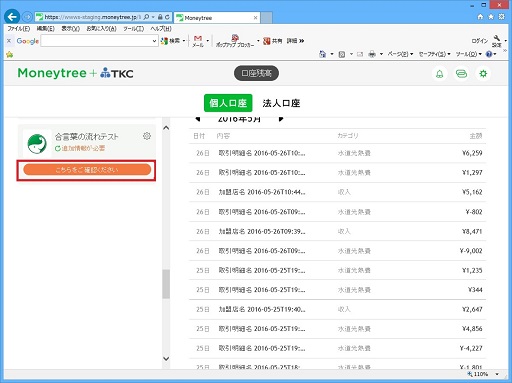Click the Gmail mail toolbar icon
Viewport: 512px width, 383px height.
point(198,41)
